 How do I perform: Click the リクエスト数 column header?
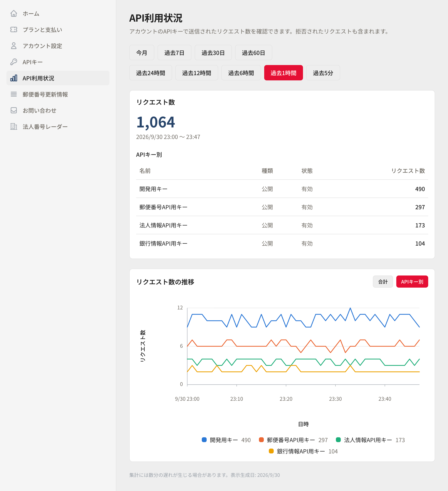click(408, 171)
